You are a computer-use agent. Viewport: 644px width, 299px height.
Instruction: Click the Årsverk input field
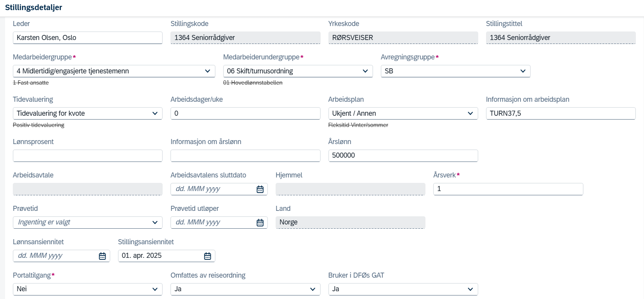[508, 189]
